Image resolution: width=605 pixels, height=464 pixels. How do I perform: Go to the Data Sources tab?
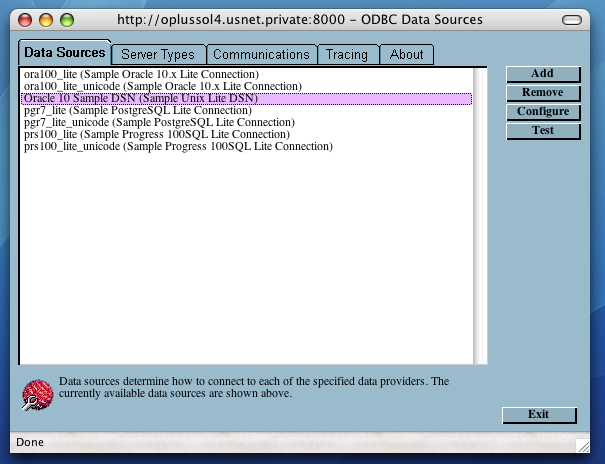(65, 53)
